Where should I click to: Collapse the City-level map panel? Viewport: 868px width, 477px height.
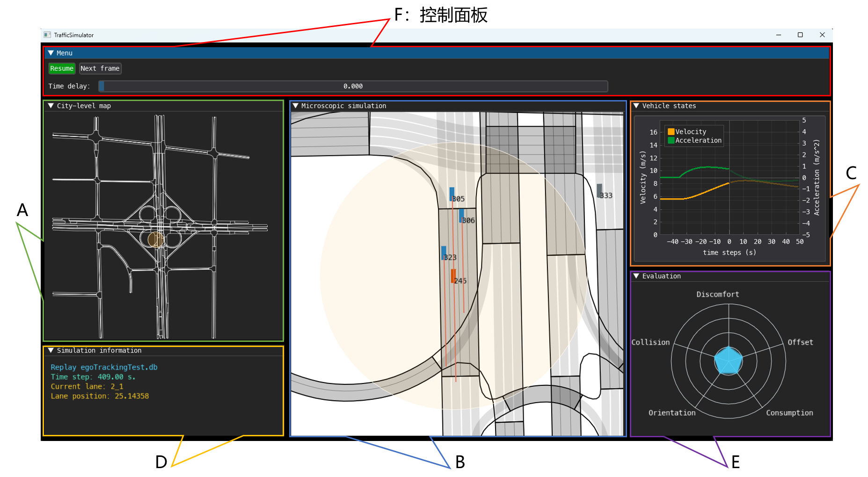(51, 106)
